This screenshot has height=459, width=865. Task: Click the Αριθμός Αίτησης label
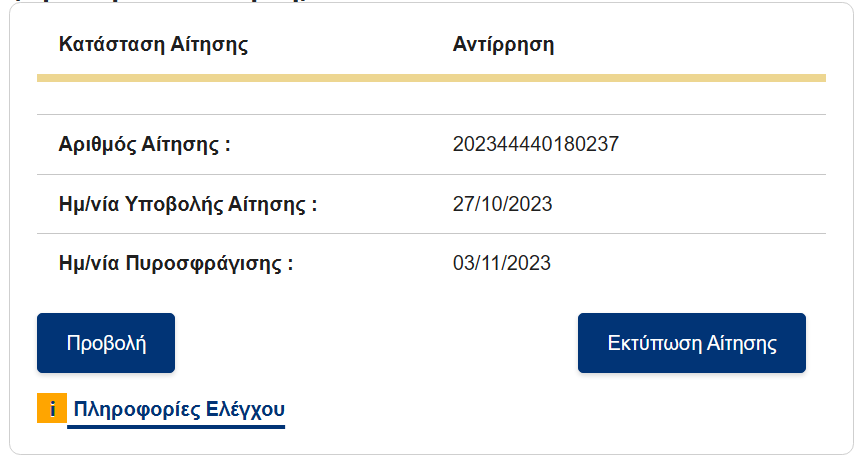pos(145,145)
